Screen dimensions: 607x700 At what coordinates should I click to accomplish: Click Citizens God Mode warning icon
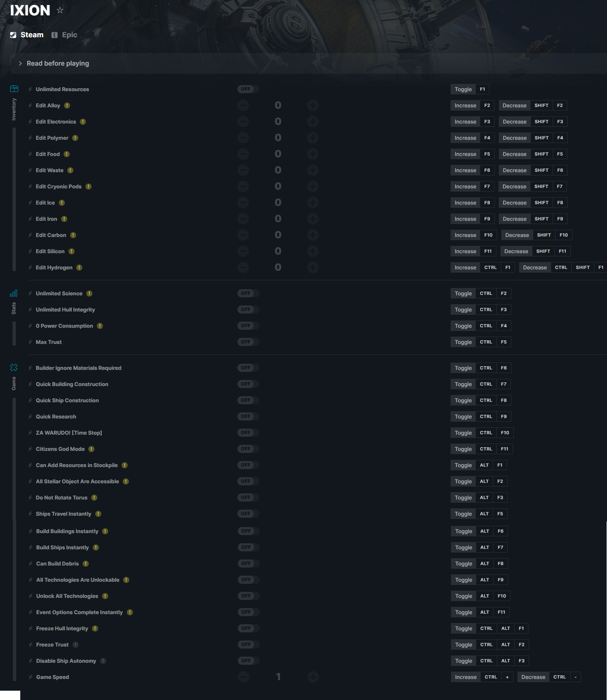tap(92, 449)
